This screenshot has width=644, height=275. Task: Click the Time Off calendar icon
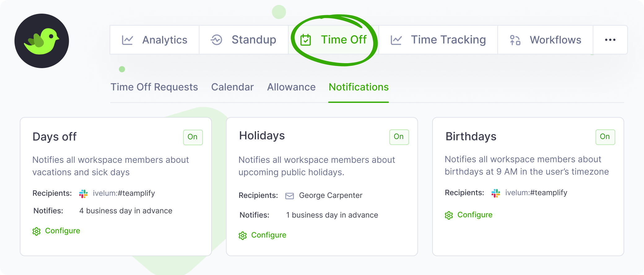coord(306,40)
